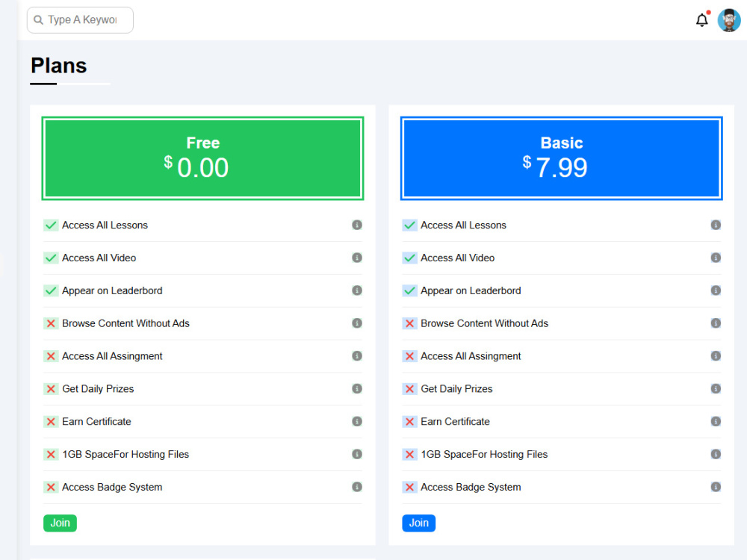Select Basic plan text Get Daily Prizes
Viewport: 747px width, 560px height.
coord(457,389)
